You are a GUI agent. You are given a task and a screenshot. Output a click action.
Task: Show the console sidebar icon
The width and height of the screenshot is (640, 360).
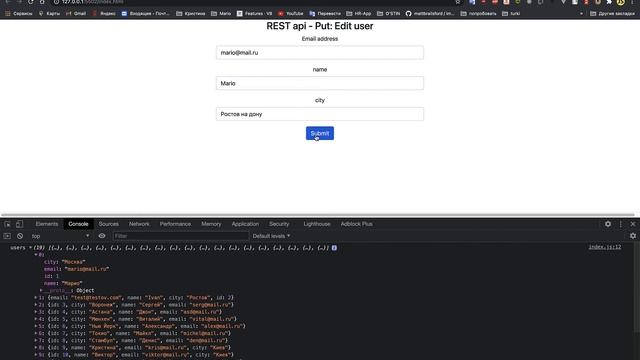7,236
